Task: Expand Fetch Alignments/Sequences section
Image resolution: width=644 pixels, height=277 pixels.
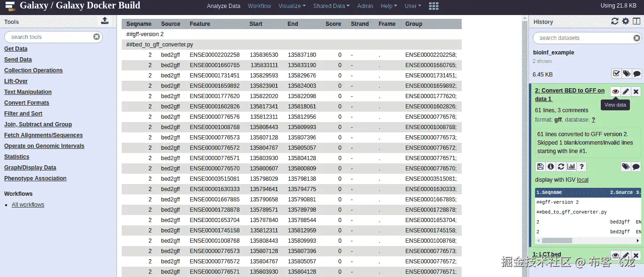Action: [43, 135]
